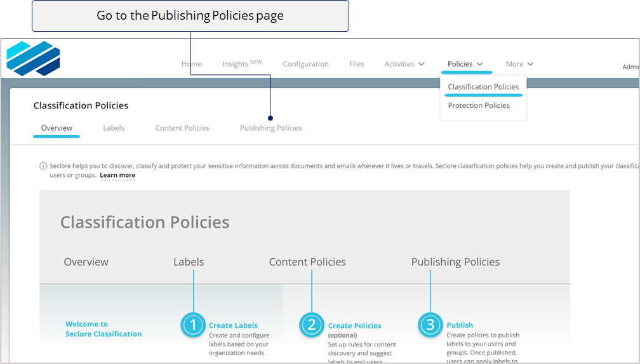Expand the More dropdown menu
This screenshot has height=364, width=640.
(519, 64)
